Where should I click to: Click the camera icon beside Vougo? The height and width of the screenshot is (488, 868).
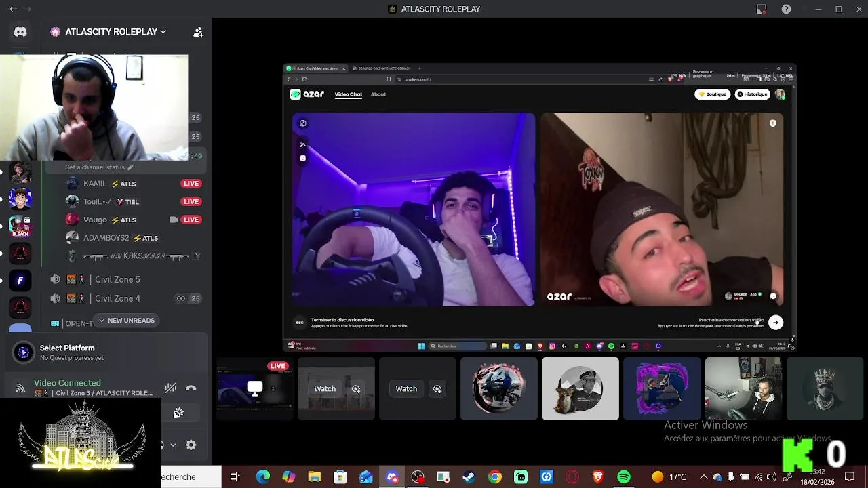pyautogui.click(x=173, y=220)
